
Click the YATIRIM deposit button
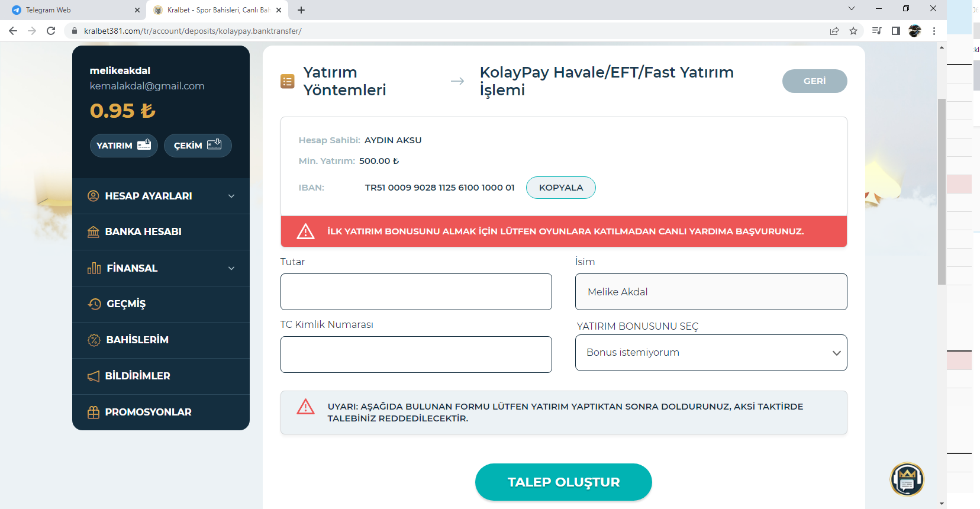tap(124, 146)
